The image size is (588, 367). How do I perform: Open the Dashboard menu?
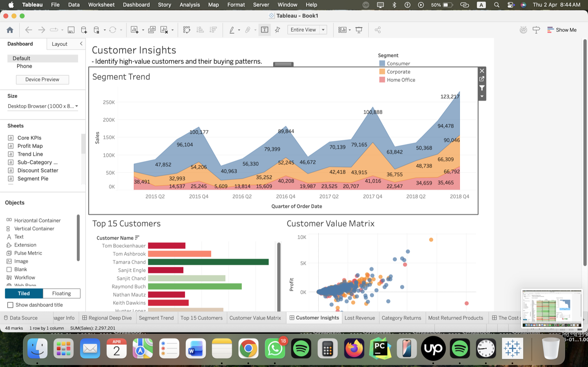click(136, 5)
